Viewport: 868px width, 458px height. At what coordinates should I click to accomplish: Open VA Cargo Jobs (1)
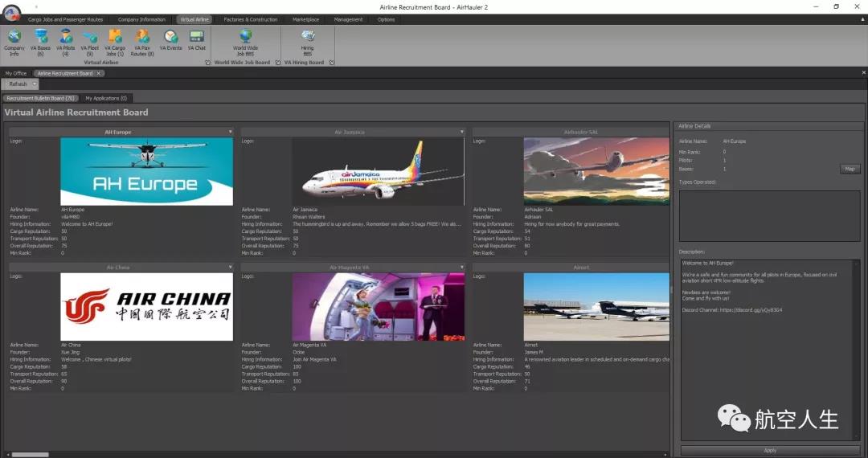[x=115, y=43]
